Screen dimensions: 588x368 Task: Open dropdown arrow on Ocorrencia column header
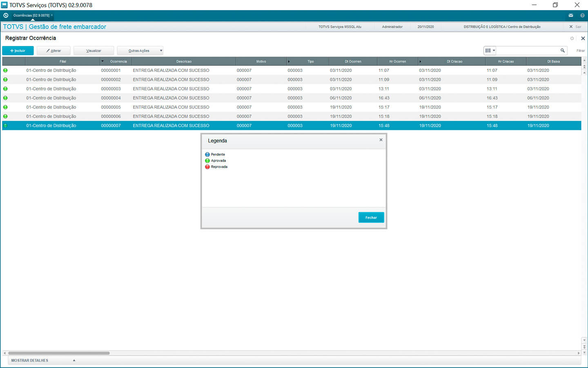[x=102, y=61]
